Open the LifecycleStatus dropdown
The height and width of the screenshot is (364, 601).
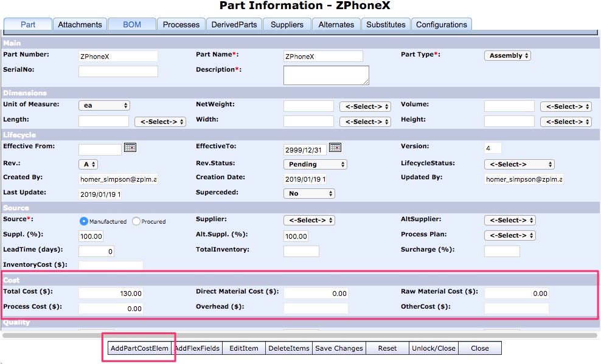pos(519,164)
